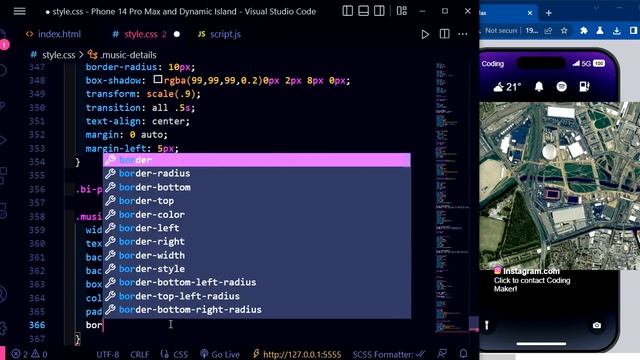
Task: Switch to the index.html tab
Action: tap(53, 34)
